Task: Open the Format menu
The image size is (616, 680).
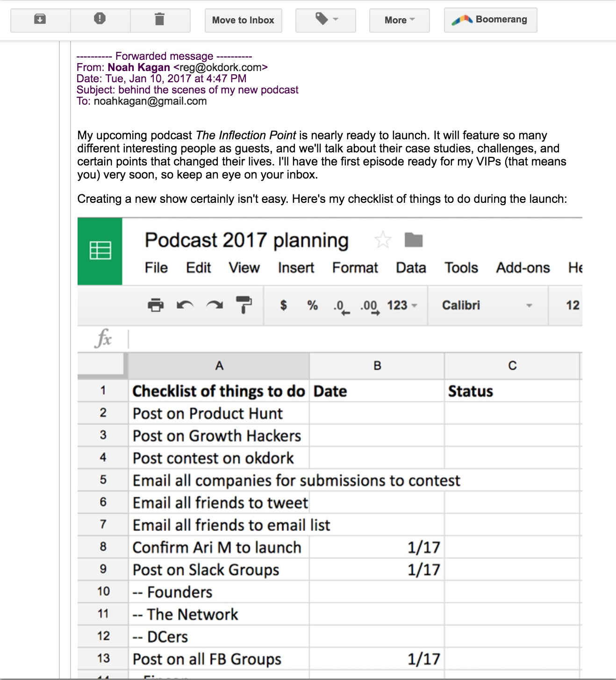Action: pos(355,268)
